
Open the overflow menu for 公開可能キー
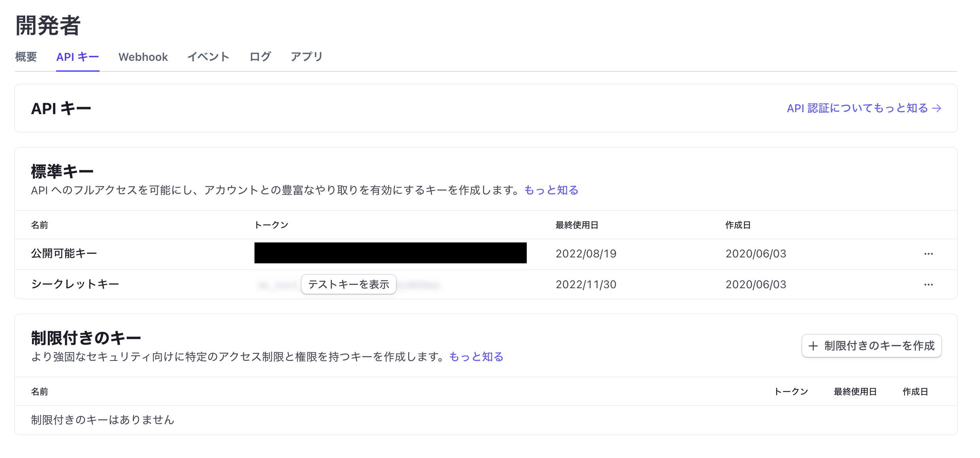pos(928,254)
